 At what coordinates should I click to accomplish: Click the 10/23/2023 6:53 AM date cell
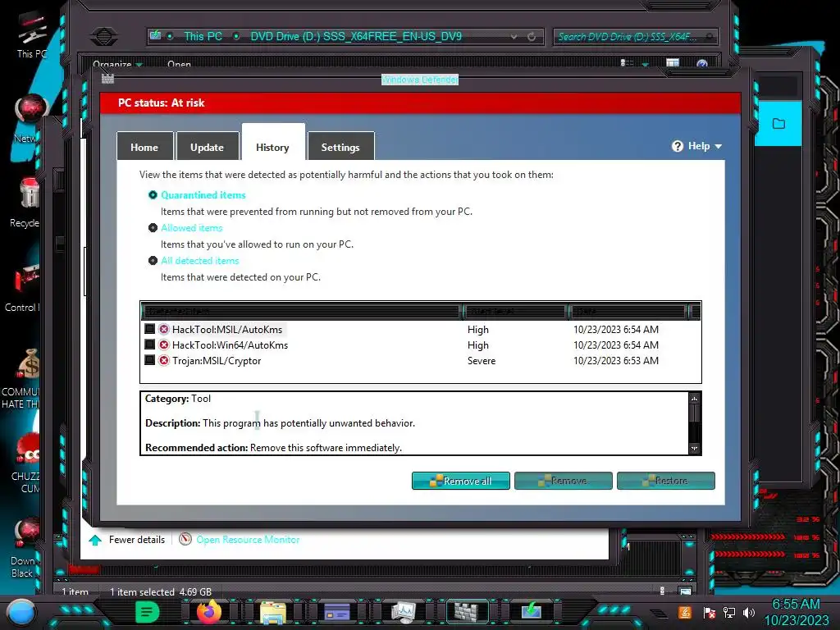[x=615, y=361]
